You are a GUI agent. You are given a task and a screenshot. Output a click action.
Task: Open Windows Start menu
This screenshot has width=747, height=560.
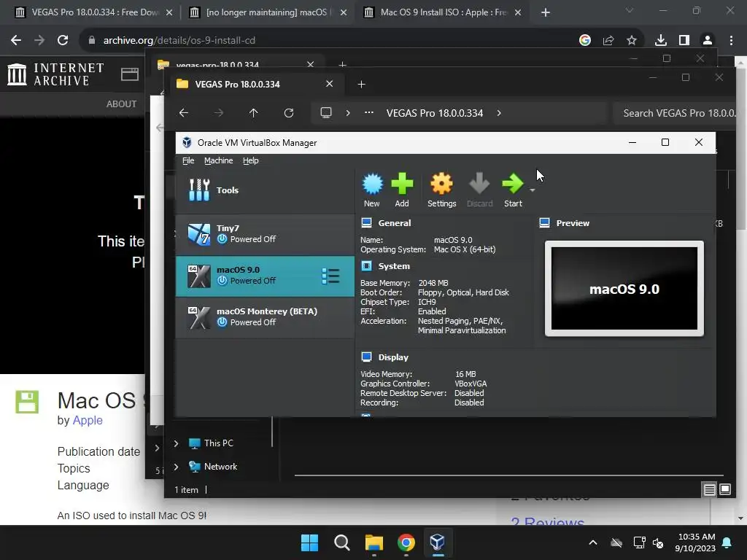pyautogui.click(x=309, y=542)
